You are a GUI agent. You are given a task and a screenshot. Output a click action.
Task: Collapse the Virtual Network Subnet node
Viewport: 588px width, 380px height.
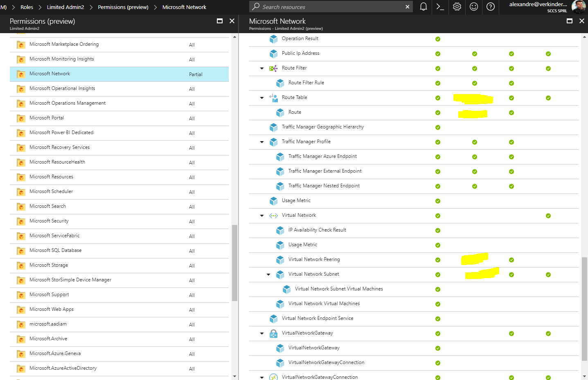(x=268, y=274)
